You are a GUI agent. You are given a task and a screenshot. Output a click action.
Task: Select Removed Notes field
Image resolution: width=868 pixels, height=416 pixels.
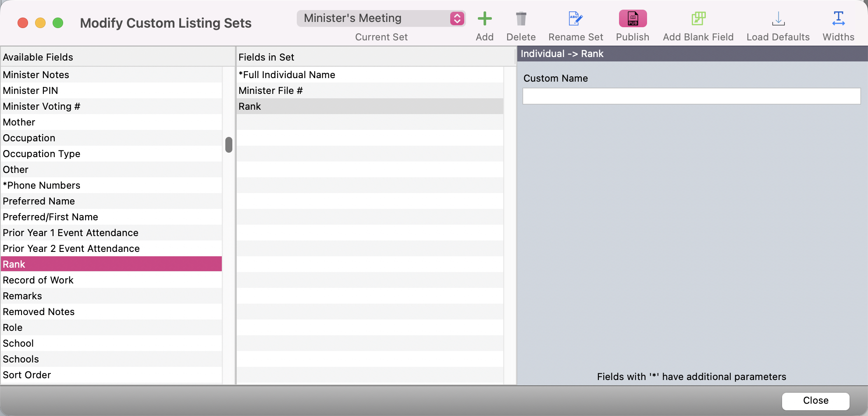111,312
